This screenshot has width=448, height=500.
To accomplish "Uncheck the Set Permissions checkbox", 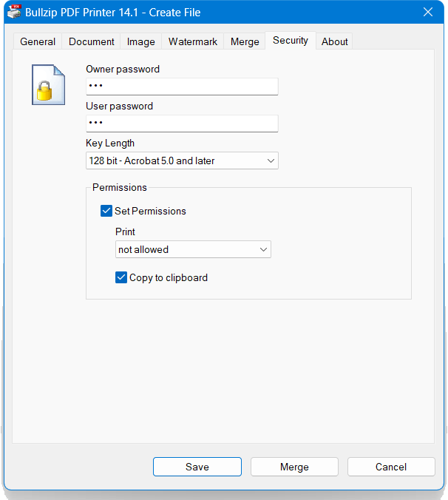I will (106, 211).
